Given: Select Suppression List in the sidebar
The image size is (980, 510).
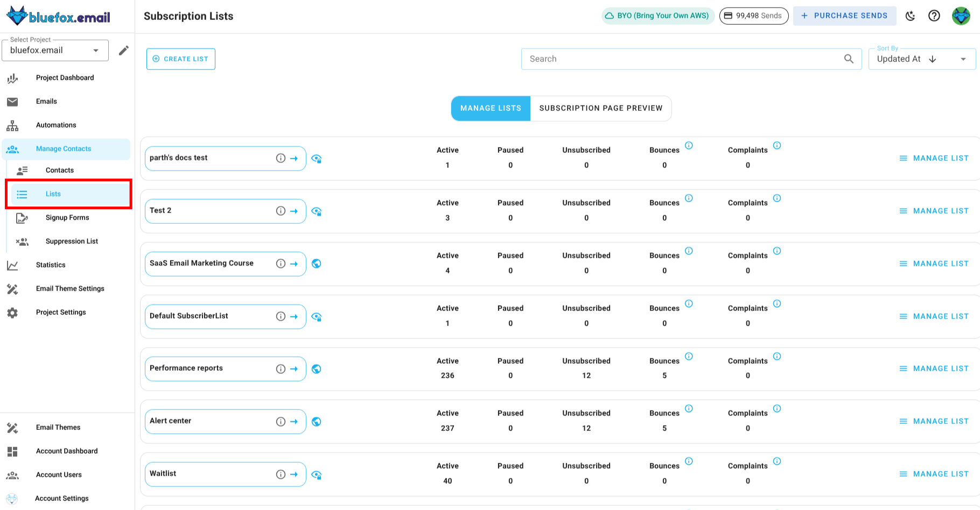Looking at the screenshot, I should 72,241.
